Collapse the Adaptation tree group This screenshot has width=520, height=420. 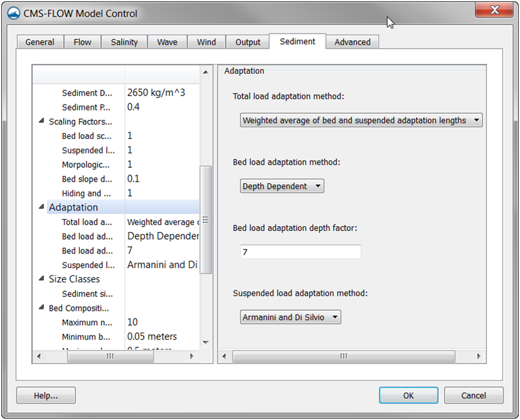pyautogui.click(x=42, y=207)
